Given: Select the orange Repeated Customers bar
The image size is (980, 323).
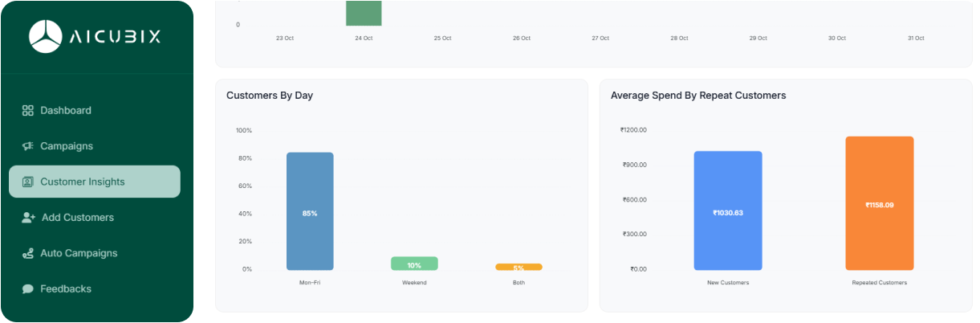Looking at the screenshot, I should [x=879, y=203].
